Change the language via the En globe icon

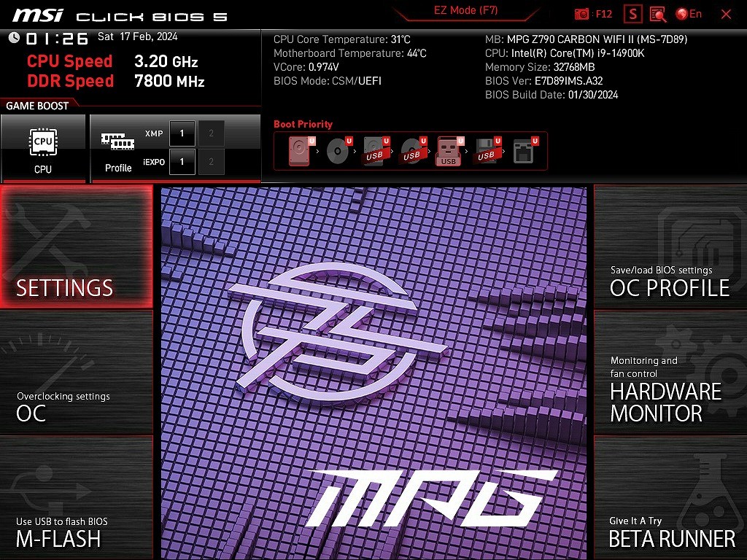click(x=689, y=14)
